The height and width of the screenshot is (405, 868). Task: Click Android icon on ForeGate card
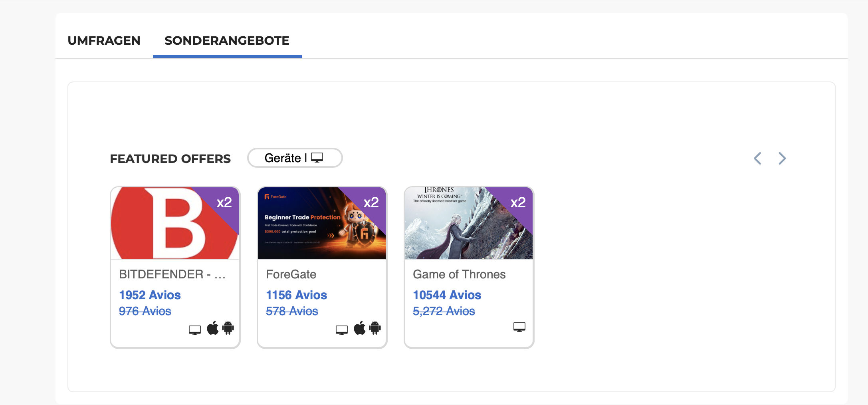pos(375,328)
